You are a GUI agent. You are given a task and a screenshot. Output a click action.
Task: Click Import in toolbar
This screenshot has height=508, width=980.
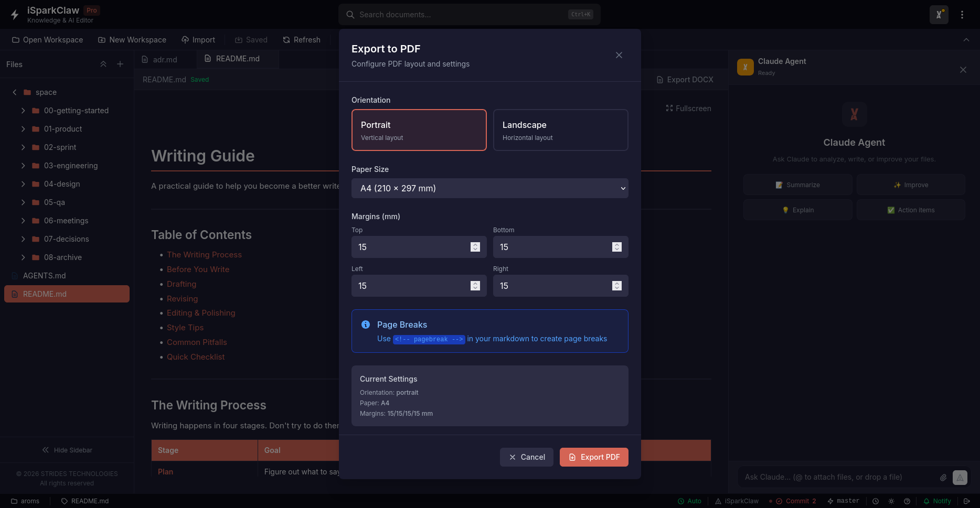[198, 40]
